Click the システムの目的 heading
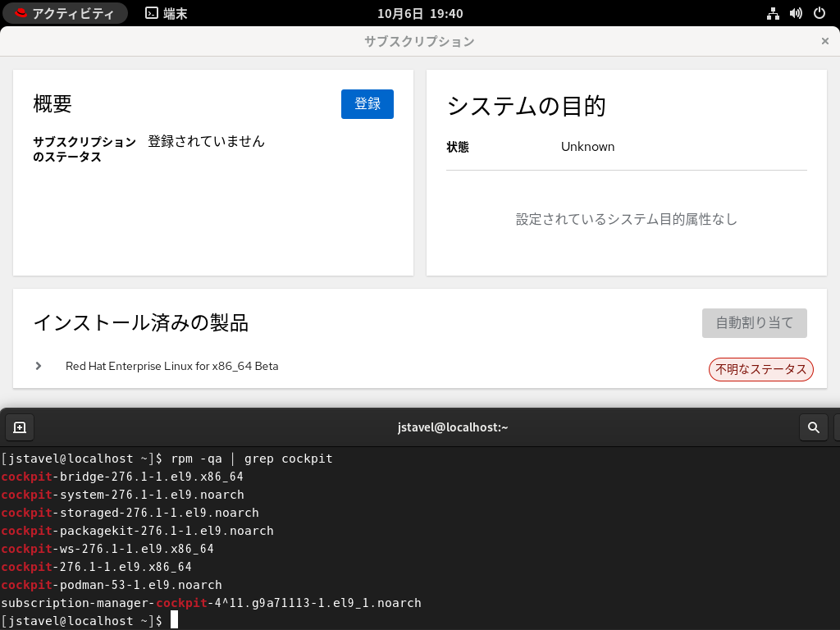 (x=527, y=106)
